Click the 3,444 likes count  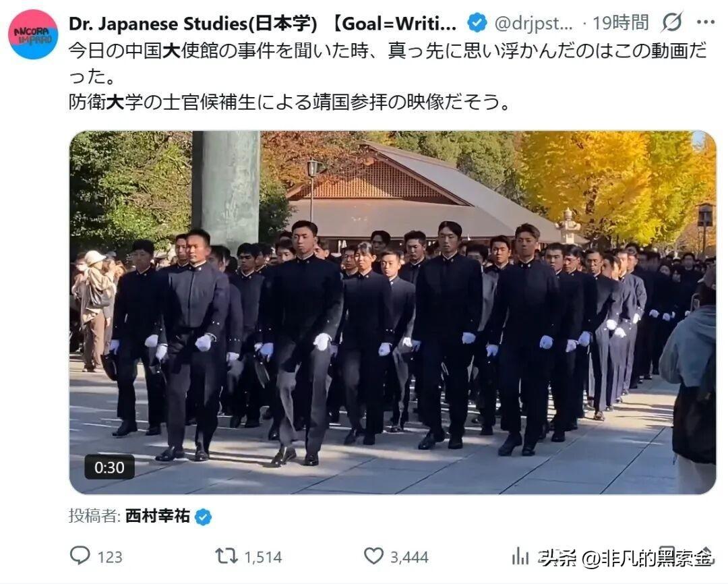[x=409, y=556]
